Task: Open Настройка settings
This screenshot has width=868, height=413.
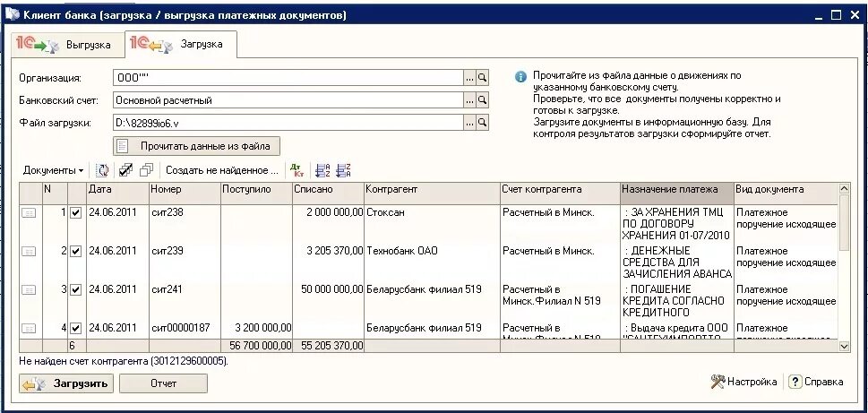Action: click(744, 382)
